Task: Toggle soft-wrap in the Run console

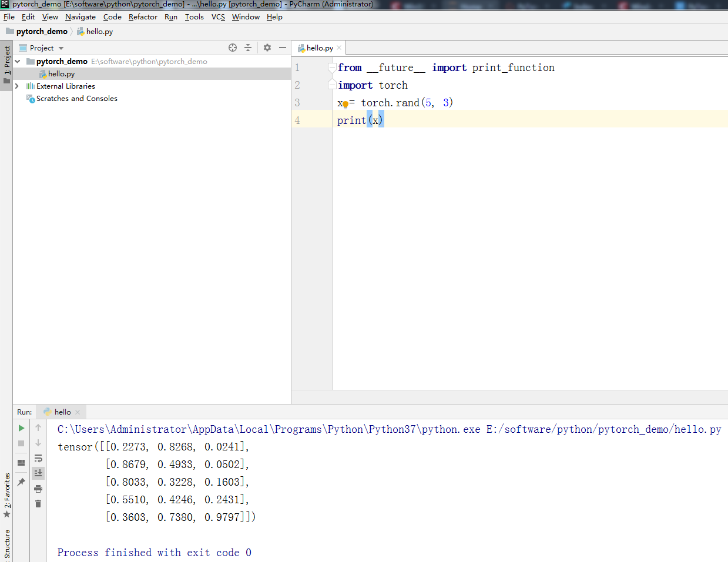Action: [x=38, y=458]
